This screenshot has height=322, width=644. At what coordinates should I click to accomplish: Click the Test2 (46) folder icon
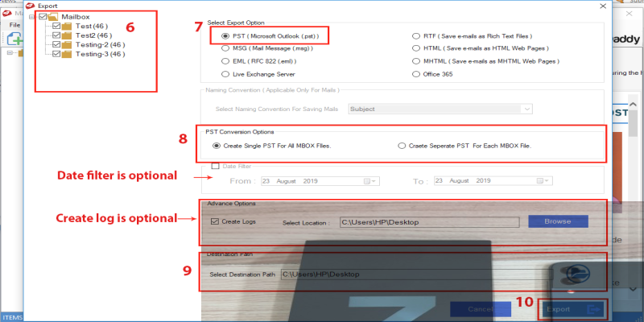[x=67, y=35]
